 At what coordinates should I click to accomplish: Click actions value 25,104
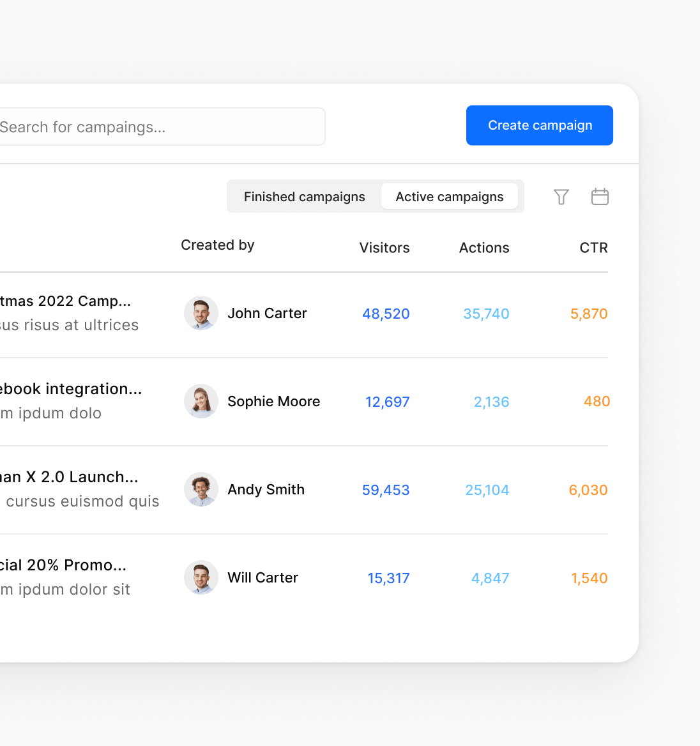tap(487, 489)
